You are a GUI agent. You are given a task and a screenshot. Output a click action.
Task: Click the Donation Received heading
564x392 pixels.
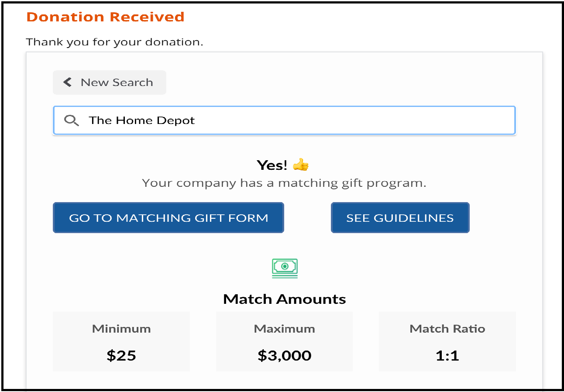[x=105, y=17]
